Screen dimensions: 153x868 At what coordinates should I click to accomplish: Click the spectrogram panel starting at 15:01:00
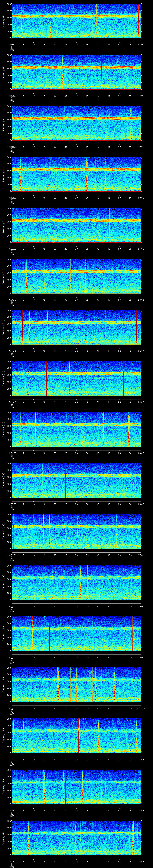[76, 786]
